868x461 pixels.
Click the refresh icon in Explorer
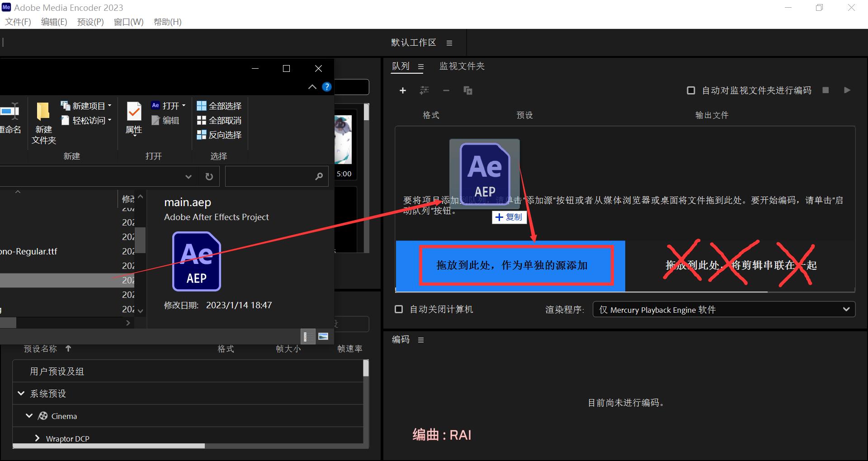pos(208,176)
